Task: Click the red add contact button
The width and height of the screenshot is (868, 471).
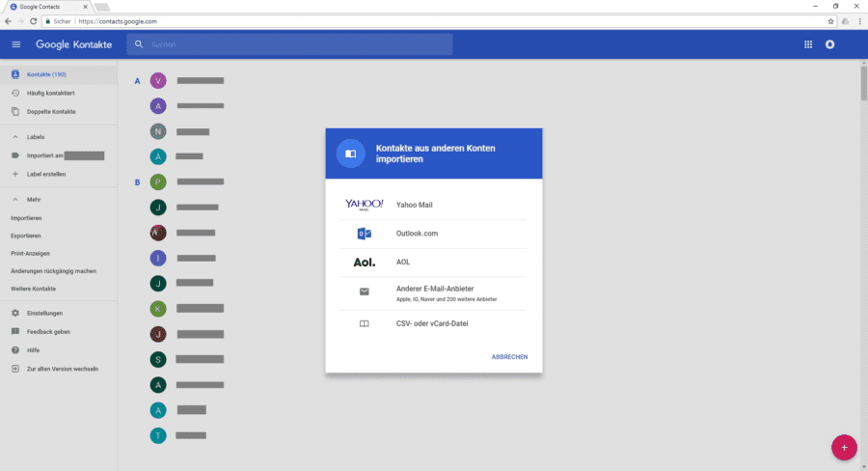Action: pyautogui.click(x=844, y=447)
